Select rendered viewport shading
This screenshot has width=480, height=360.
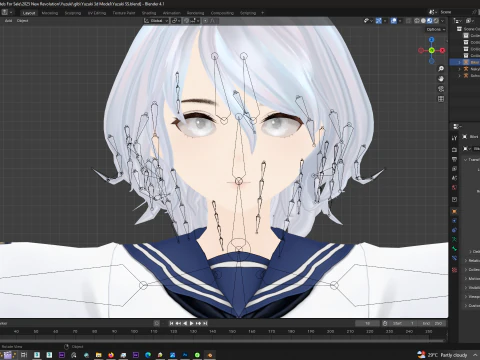click(436, 21)
